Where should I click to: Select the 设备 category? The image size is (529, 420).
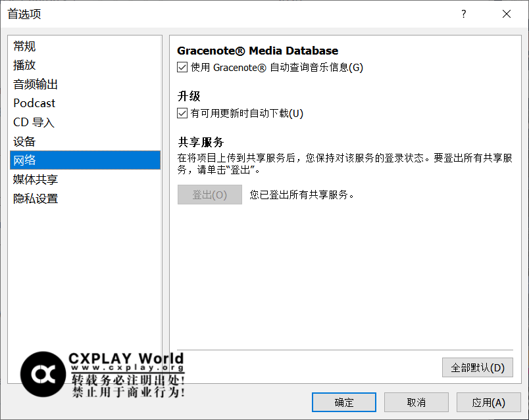click(x=85, y=141)
